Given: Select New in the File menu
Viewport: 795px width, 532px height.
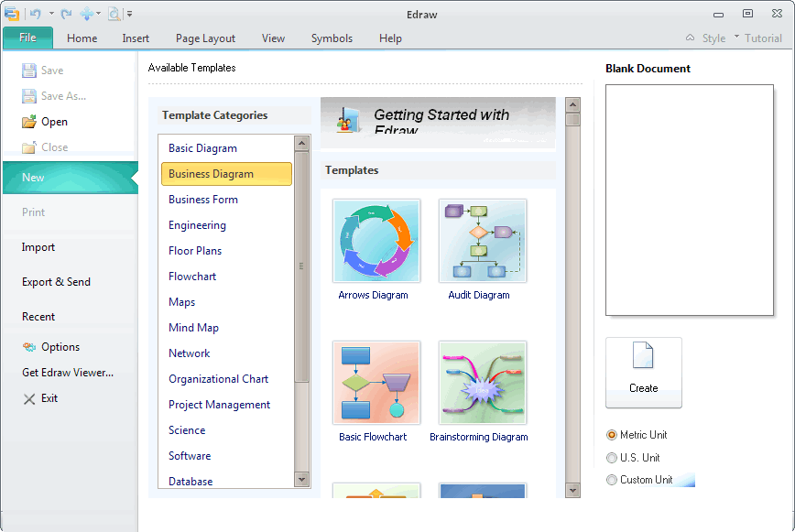Looking at the screenshot, I should [70, 178].
